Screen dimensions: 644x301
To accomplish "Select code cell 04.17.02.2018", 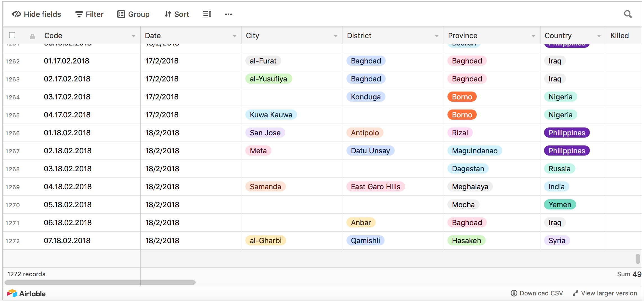I will (67, 115).
